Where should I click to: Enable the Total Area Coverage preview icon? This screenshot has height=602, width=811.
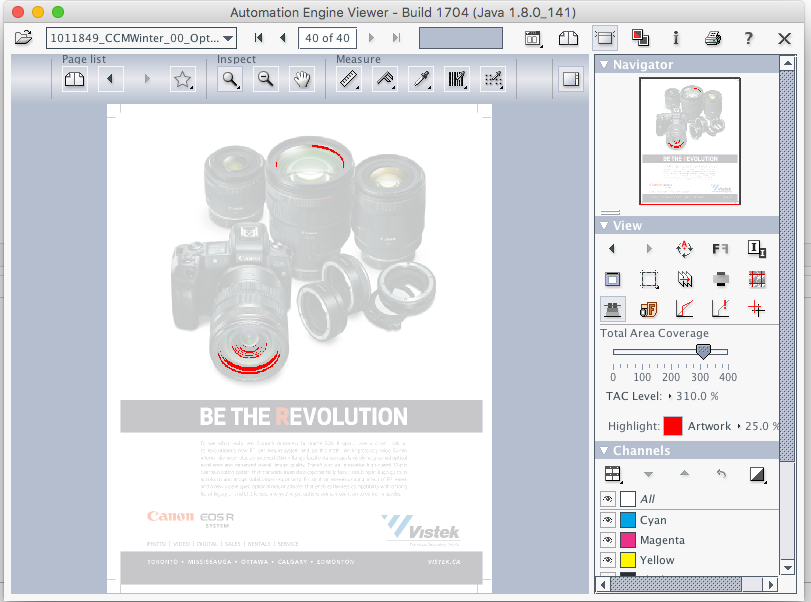613,309
